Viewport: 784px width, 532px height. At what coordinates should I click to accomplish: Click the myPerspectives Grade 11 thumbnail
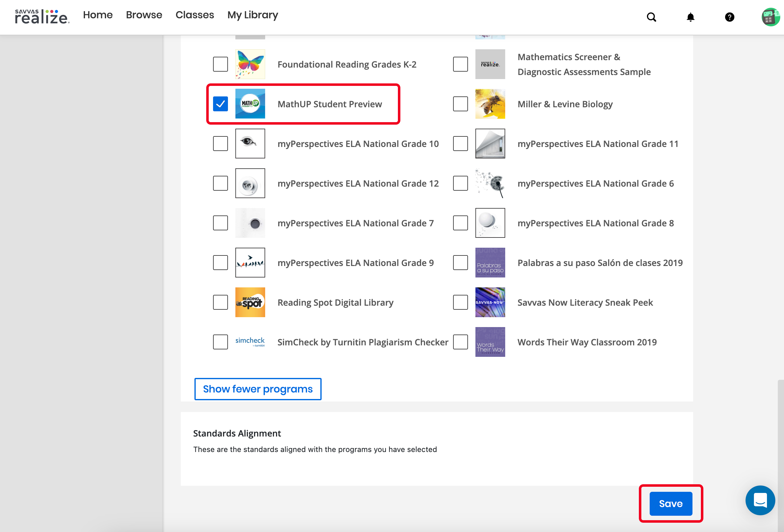point(490,144)
